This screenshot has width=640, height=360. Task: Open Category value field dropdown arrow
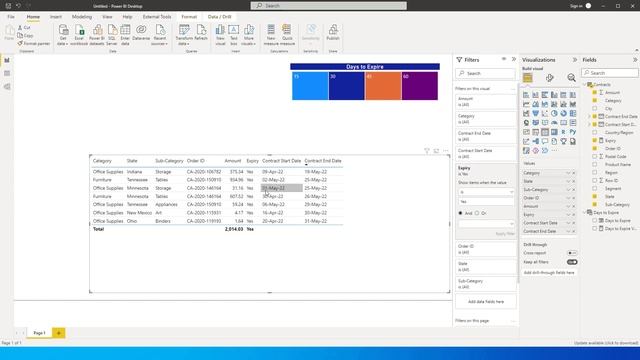(568, 173)
